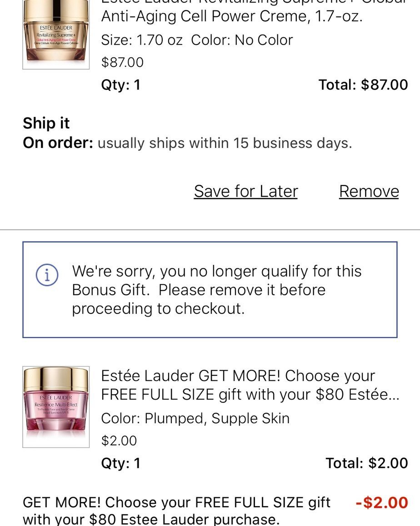Click the Color: Plumped, Supple Skin label
Screen dimensions: 420x526
pyautogui.click(x=195, y=418)
